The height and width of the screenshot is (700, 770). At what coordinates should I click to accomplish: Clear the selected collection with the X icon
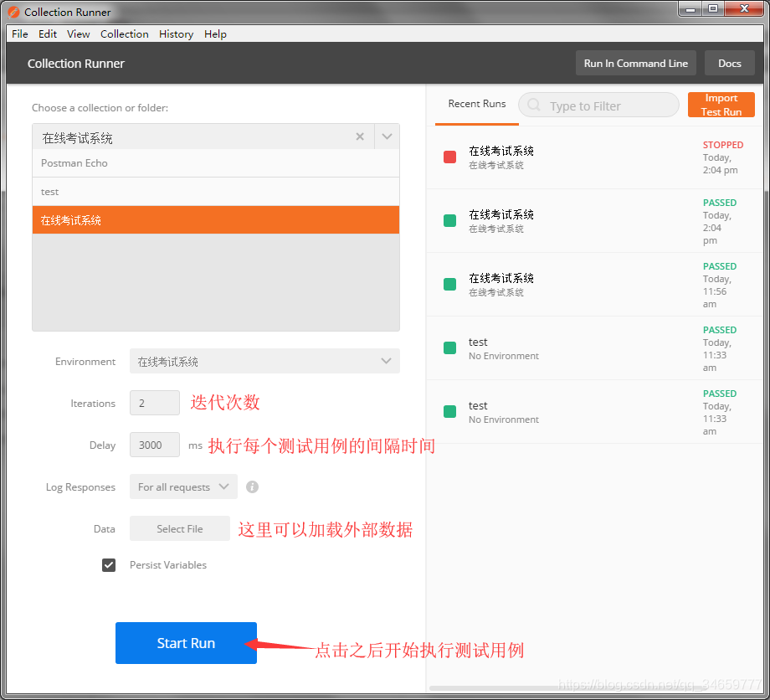pyautogui.click(x=360, y=136)
